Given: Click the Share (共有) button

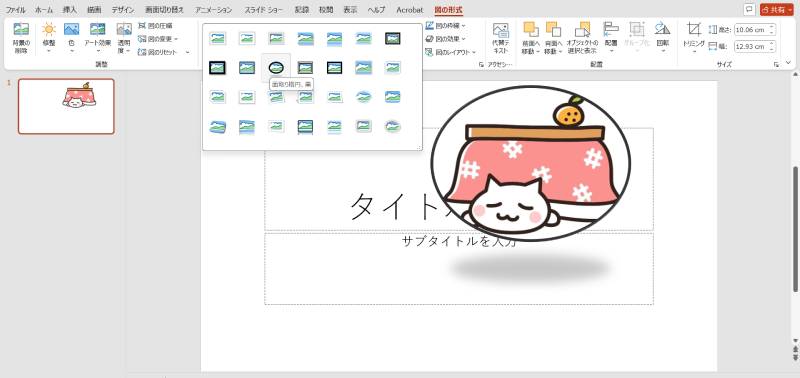Looking at the screenshot, I should tap(777, 10).
